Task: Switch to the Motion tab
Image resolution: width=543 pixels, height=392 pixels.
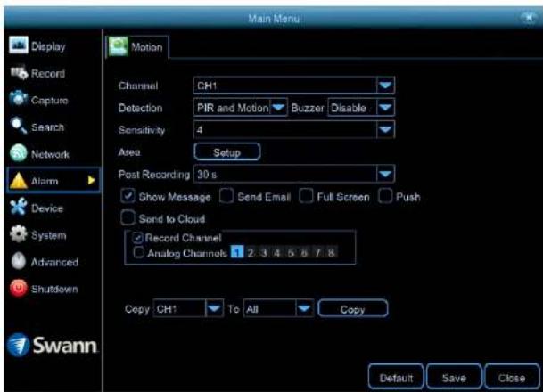Action: coord(137,46)
